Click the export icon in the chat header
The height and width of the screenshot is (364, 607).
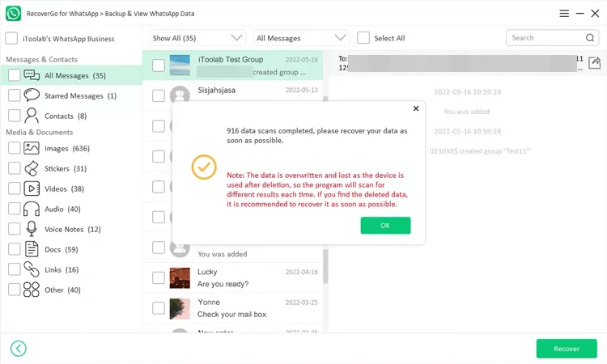point(595,63)
